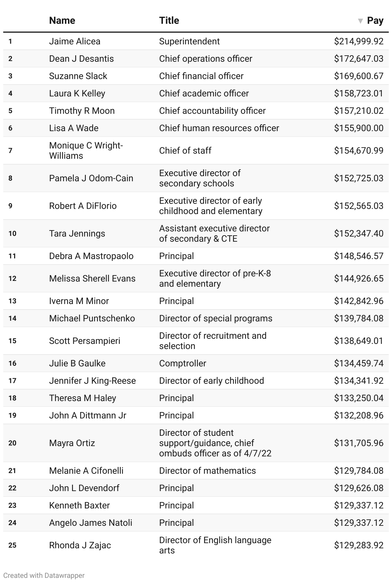This screenshot has width=392, height=583.
Task: Open the Created with Datawrapper link
Action: 44,575
